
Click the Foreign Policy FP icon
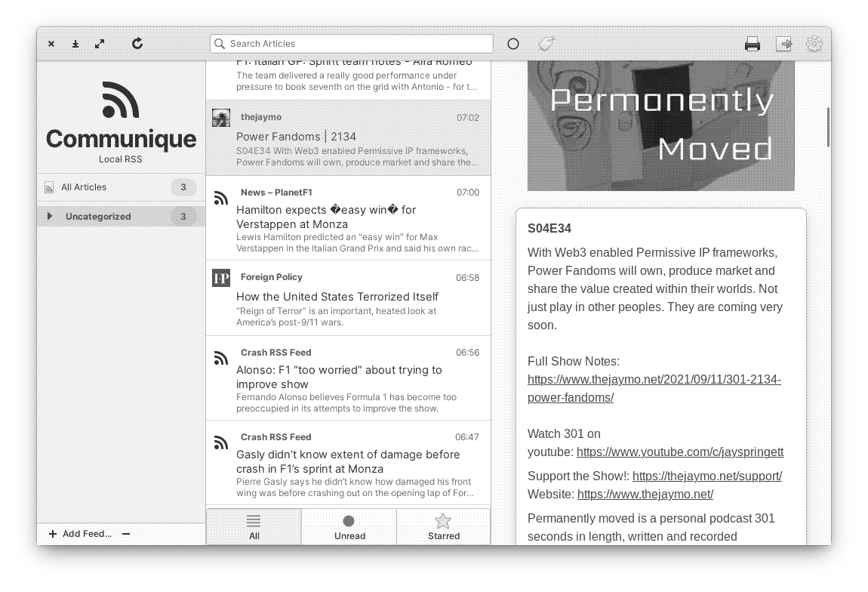click(x=221, y=278)
